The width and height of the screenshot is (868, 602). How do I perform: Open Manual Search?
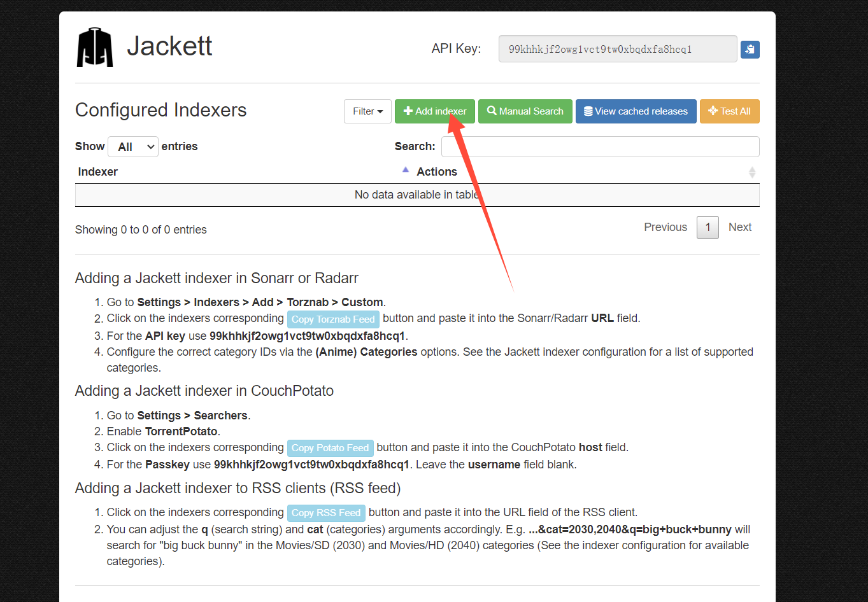coord(525,111)
